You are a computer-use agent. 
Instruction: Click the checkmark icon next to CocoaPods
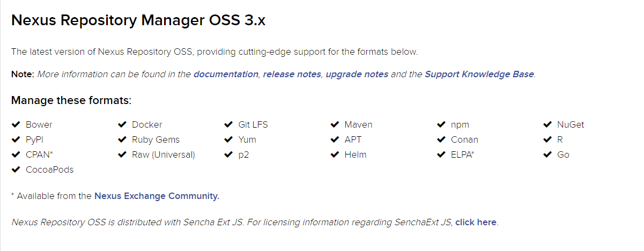click(16, 169)
